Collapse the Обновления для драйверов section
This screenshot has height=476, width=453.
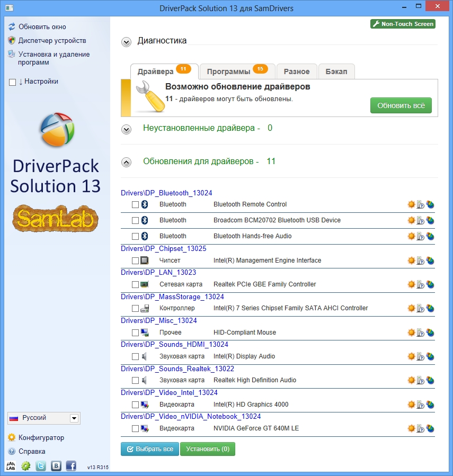126,162
